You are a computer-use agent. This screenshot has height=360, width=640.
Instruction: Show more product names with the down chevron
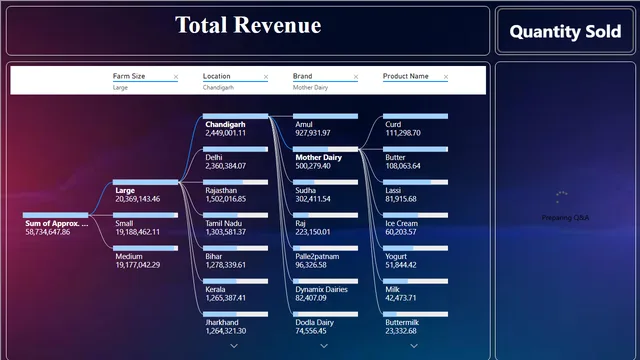[x=414, y=346]
